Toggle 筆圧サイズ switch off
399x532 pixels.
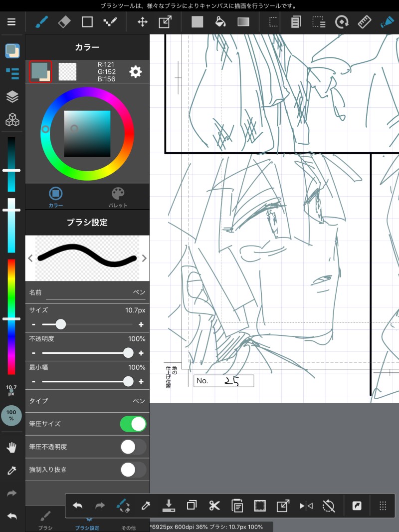(133, 424)
